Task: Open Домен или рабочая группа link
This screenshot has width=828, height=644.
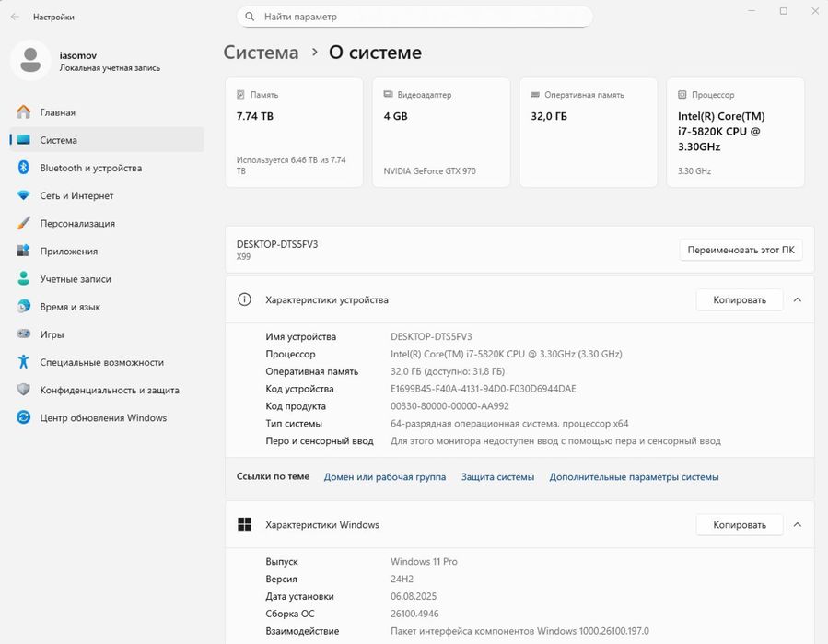Action: click(x=385, y=477)
